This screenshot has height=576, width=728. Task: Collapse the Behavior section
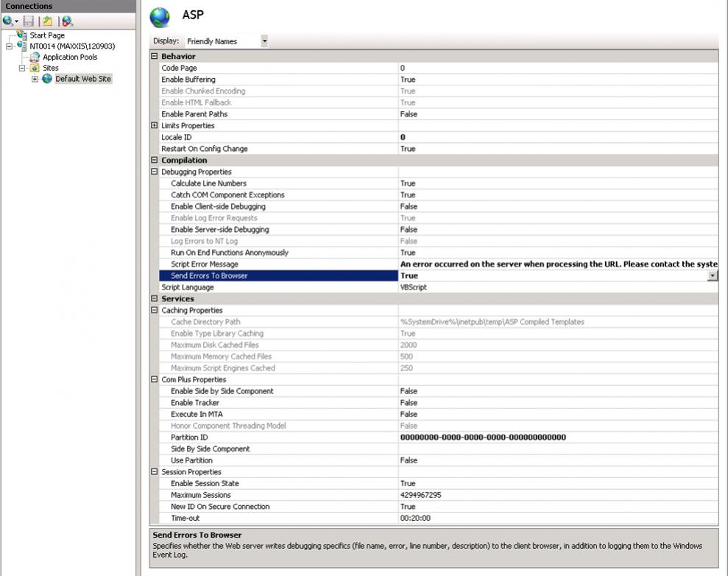coord(155,56)
